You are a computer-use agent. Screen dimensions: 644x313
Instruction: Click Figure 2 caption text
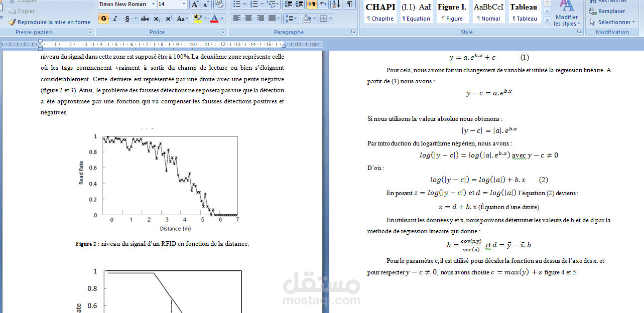[162, 244]
